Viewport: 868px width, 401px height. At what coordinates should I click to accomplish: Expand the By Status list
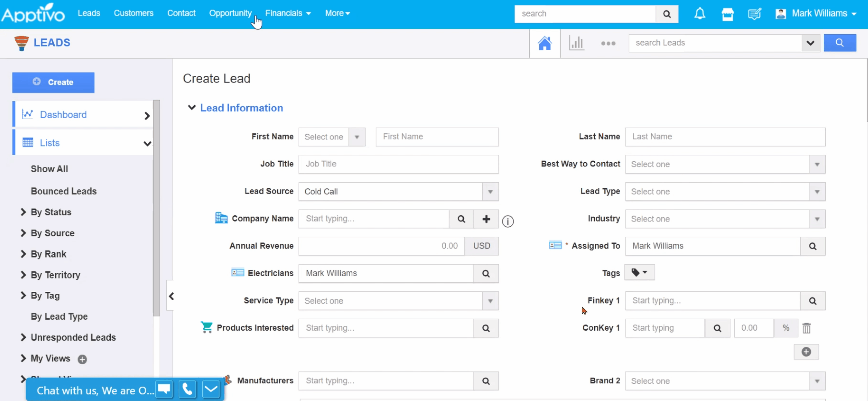click(23, 212)
